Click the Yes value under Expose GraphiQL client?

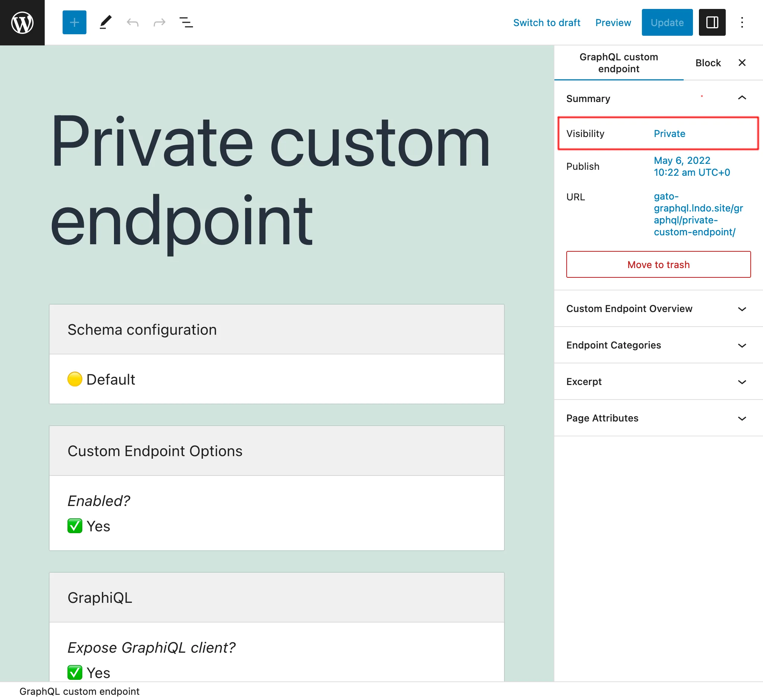point(89,673)
